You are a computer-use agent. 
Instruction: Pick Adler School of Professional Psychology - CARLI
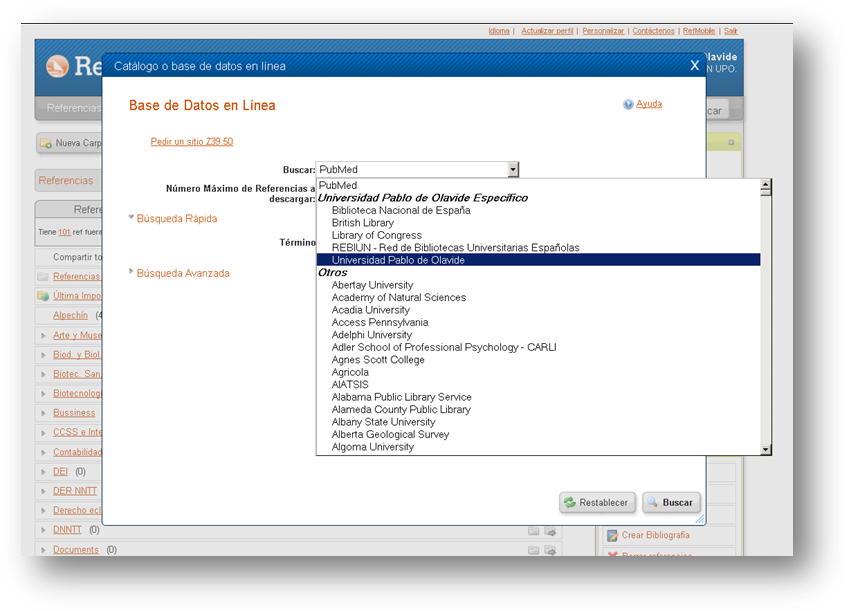(x=538, y=347)
